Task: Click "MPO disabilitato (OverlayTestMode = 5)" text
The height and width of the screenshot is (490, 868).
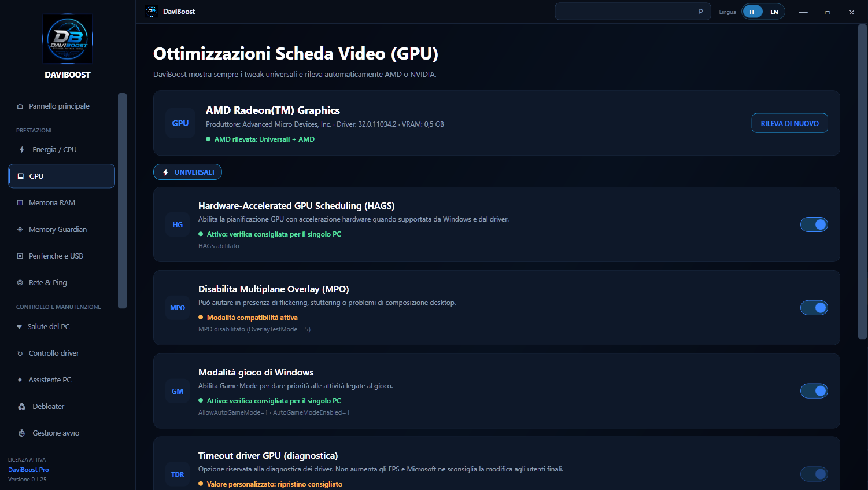Action: [x=254, y=329]
